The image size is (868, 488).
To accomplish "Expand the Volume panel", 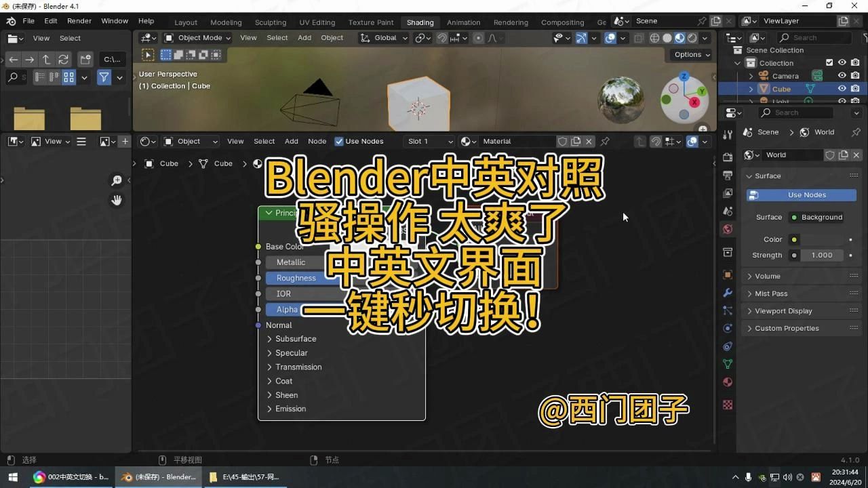I will point(802,276).
